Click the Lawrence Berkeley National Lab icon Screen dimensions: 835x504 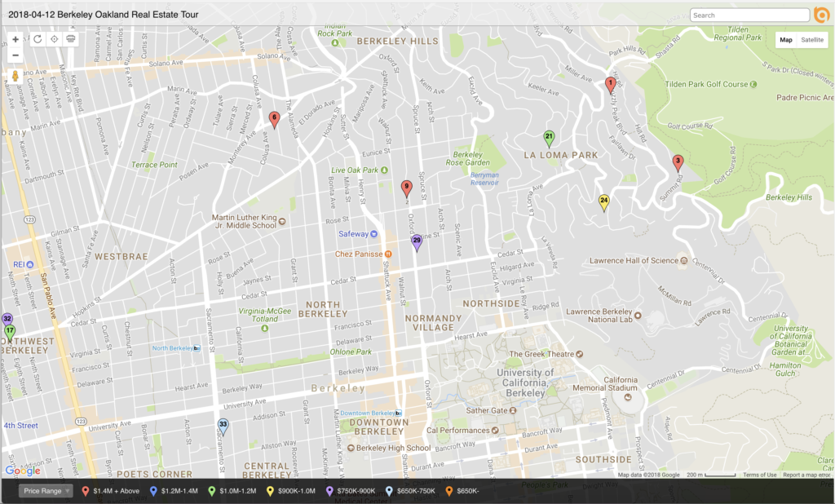point(638,316)
